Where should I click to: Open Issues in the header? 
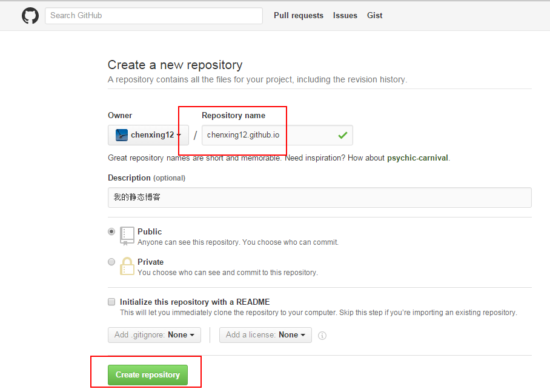click(x=345, y=15)
